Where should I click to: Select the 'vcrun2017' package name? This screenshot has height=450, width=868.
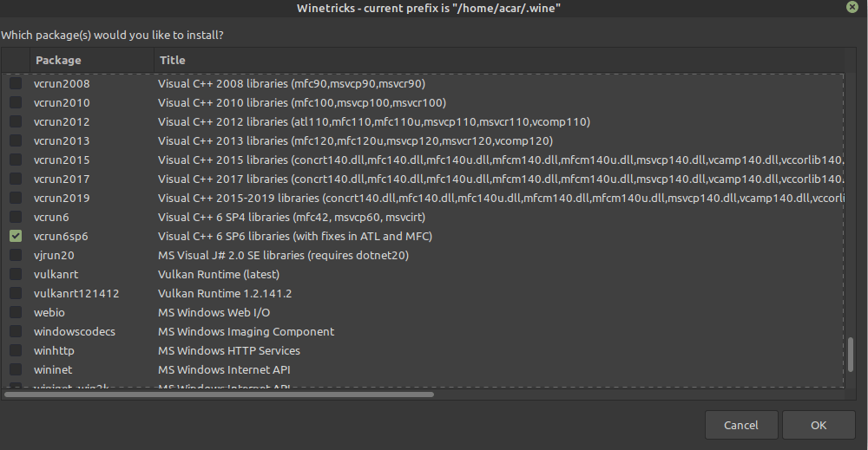[x=62, y=179]
